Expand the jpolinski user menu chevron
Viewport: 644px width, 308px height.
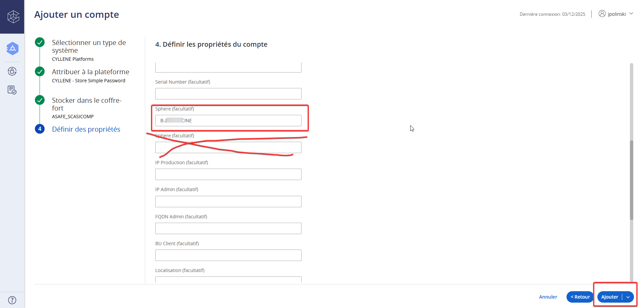click(631, 14)
